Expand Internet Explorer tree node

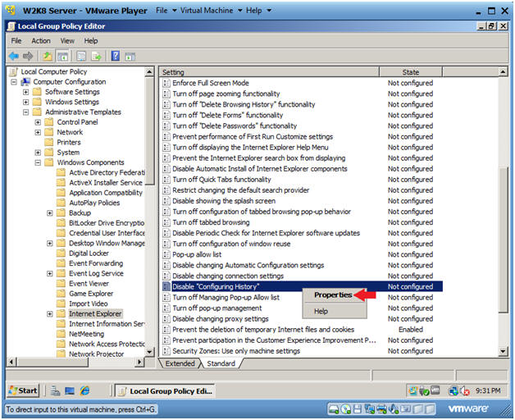(49, 314)
